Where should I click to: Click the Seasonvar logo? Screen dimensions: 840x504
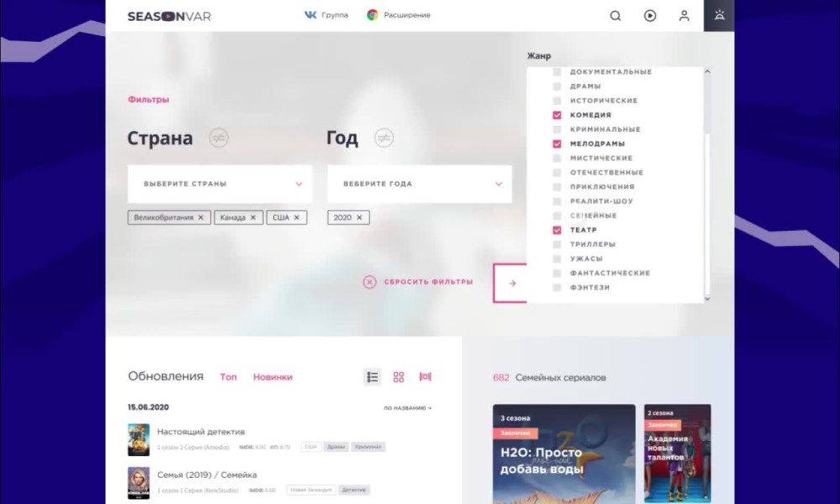click(170, 16)
